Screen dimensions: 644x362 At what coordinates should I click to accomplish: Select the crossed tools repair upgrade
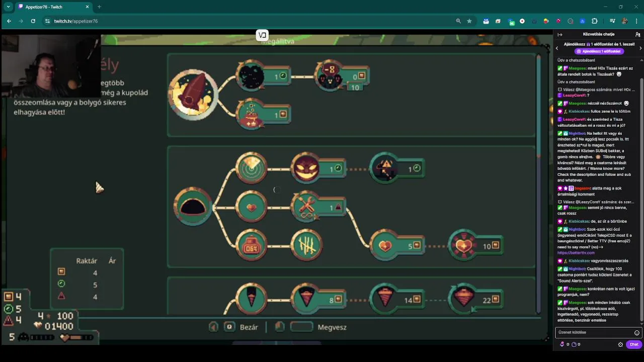318,207
